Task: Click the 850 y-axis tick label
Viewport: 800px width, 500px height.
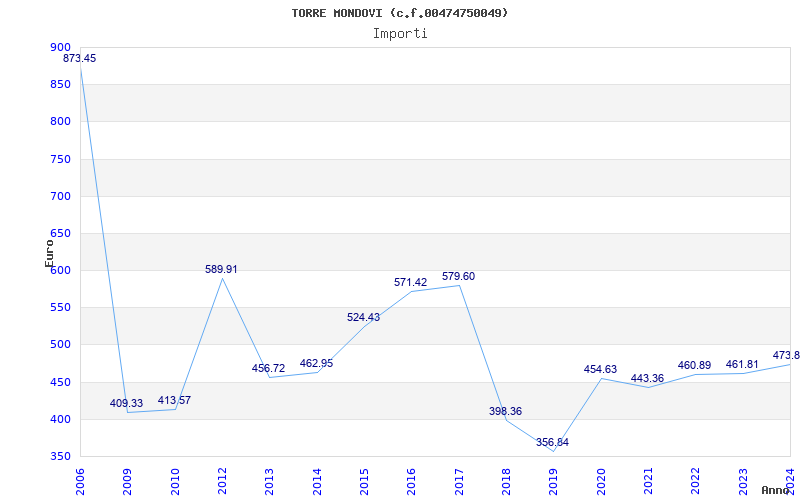Action: tap(60, 84)
